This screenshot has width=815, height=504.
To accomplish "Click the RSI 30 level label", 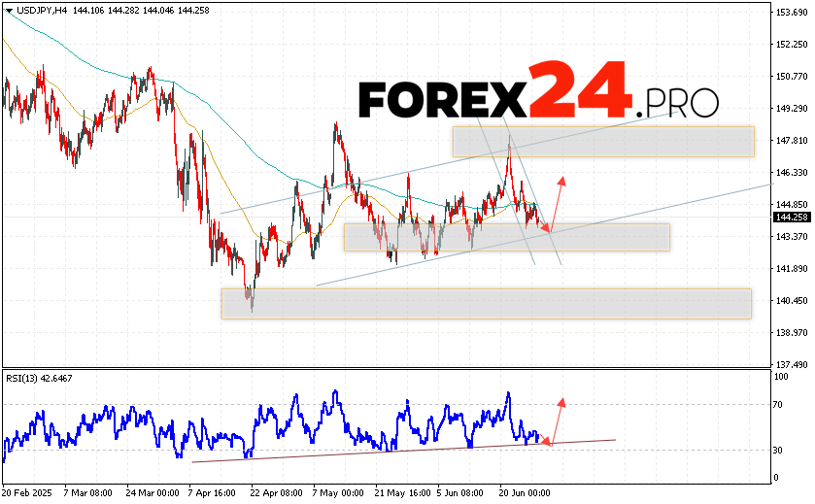I will pyautogui.click(x=780, y=450).
